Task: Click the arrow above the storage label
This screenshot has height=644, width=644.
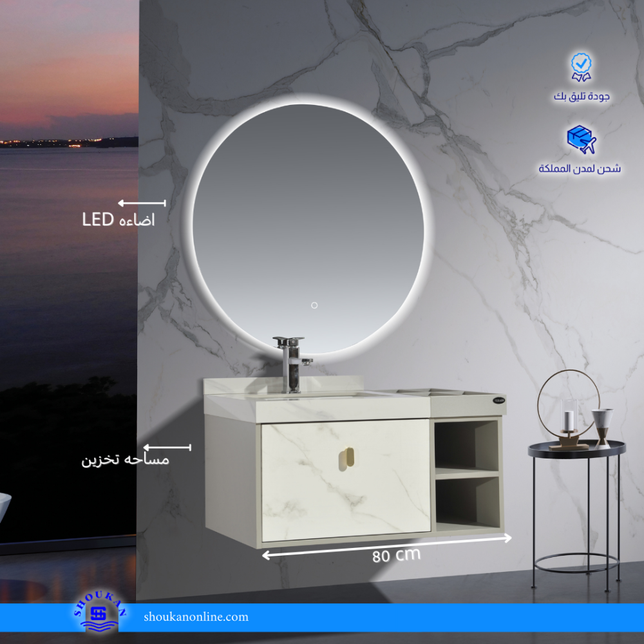Action: 167,447
